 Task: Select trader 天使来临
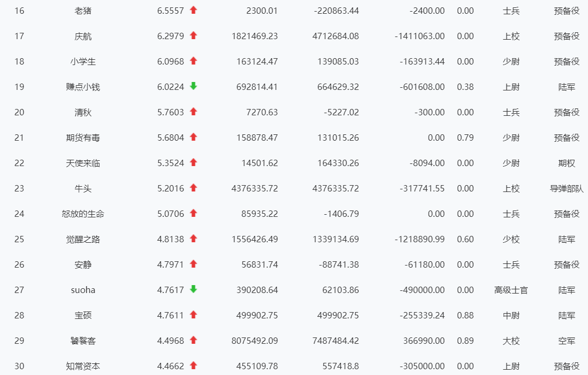(83, 163)
